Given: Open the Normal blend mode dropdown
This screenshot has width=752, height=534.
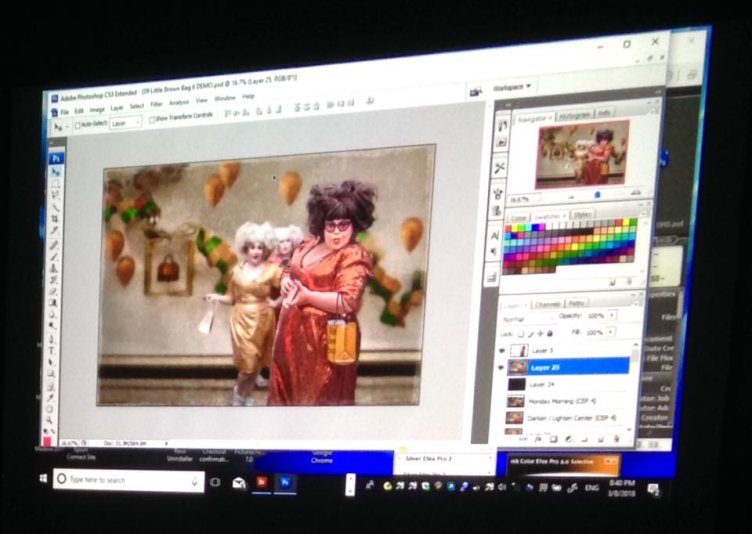Looking at the screenshot, I should click(529, 319).
